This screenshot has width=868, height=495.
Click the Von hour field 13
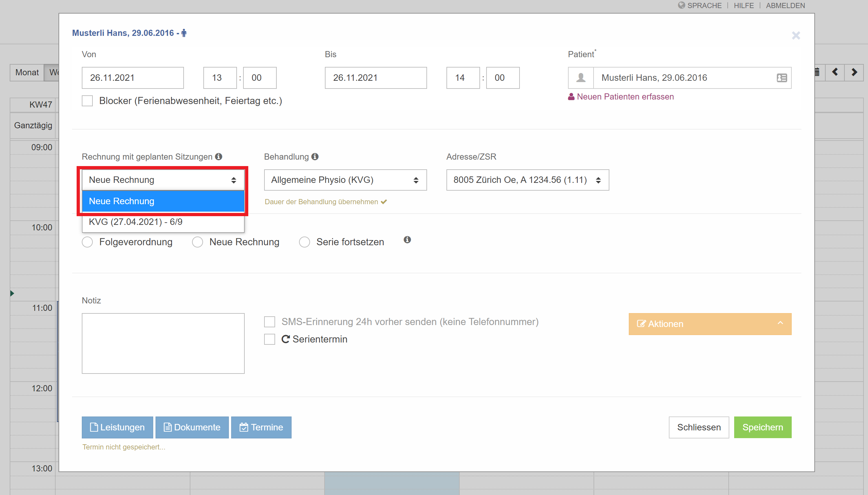[x=220, y=78]
